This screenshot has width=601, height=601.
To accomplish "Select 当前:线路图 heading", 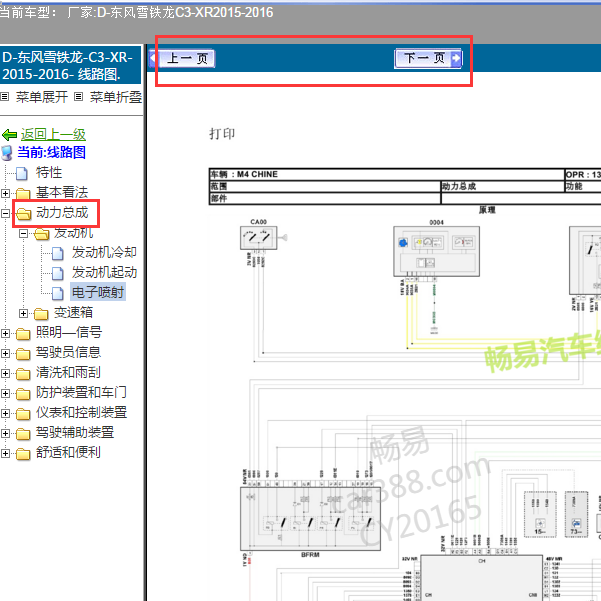I will click(51, 153).
